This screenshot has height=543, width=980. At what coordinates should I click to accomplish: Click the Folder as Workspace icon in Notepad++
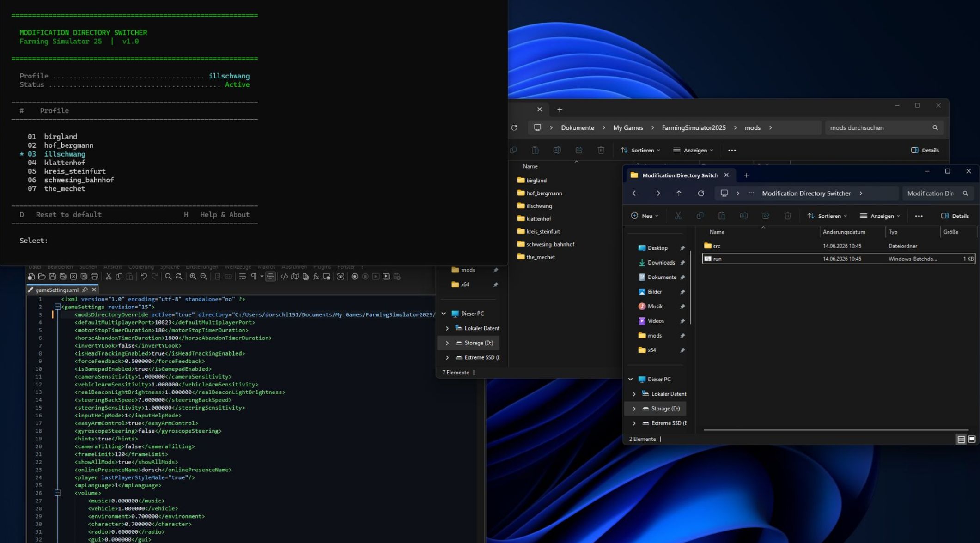tap(327, 277)
